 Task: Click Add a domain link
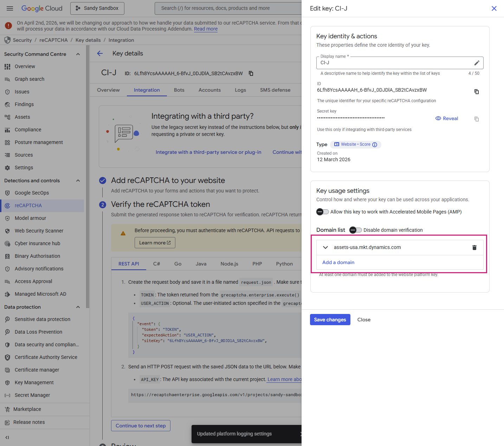click(338, 262)
